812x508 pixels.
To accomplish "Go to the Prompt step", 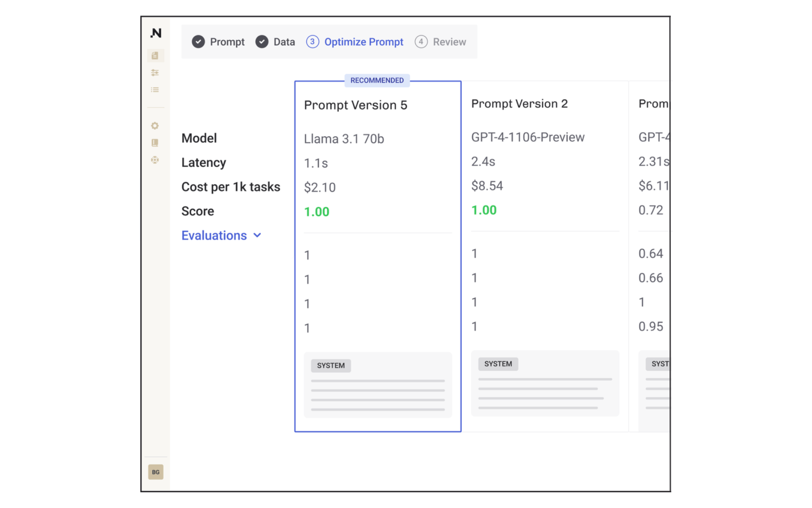I will pyautogui.click(x=218, y=42).
